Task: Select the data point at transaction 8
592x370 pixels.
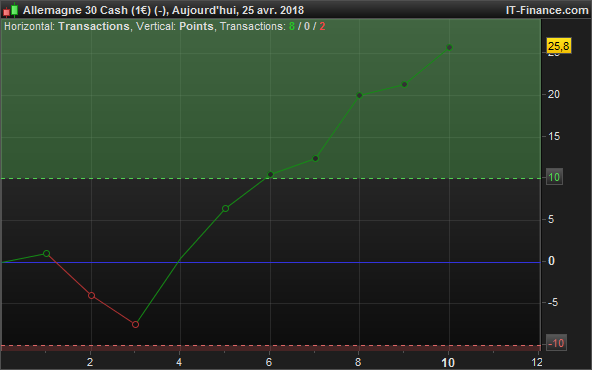Action: click(359, 96)
